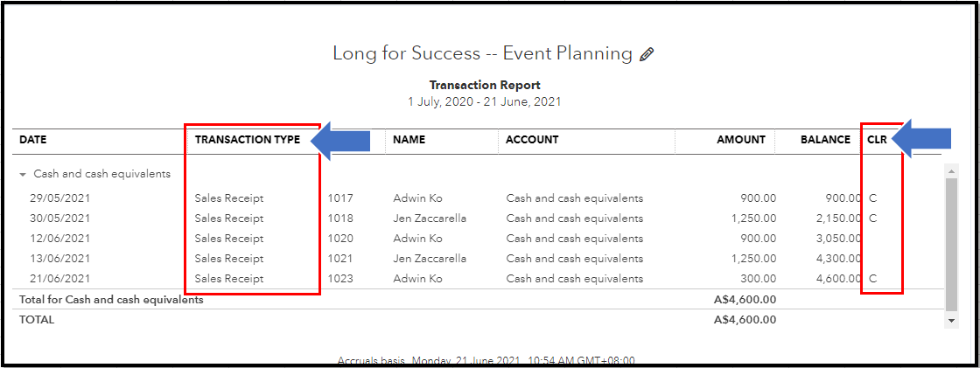This screenshot has height=368, width=980.
Task: Click the ACCOUNT column header
Action: click(532, 140)
